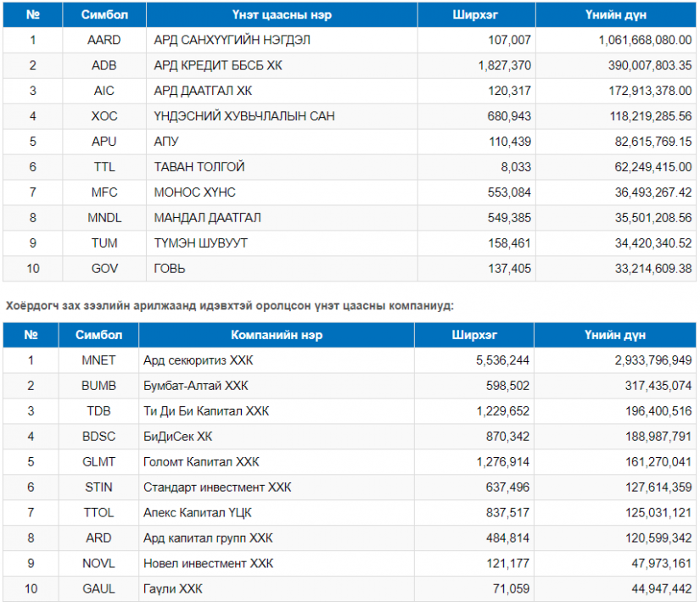Viewport: 700px width, 602px height.
Task: Select 'Новел инвестмент ХХК' name
Action: pos(209,564)
